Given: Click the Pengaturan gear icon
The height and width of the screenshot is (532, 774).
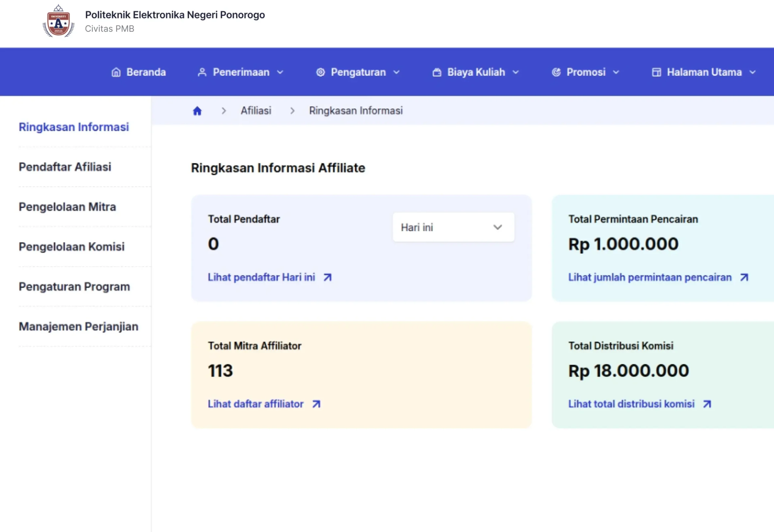Looking at the screenshot, I should coord(320,72).
